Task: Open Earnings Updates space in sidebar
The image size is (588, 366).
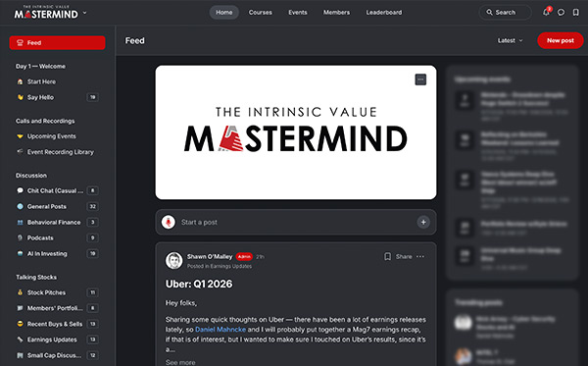Action: point(58,340)
